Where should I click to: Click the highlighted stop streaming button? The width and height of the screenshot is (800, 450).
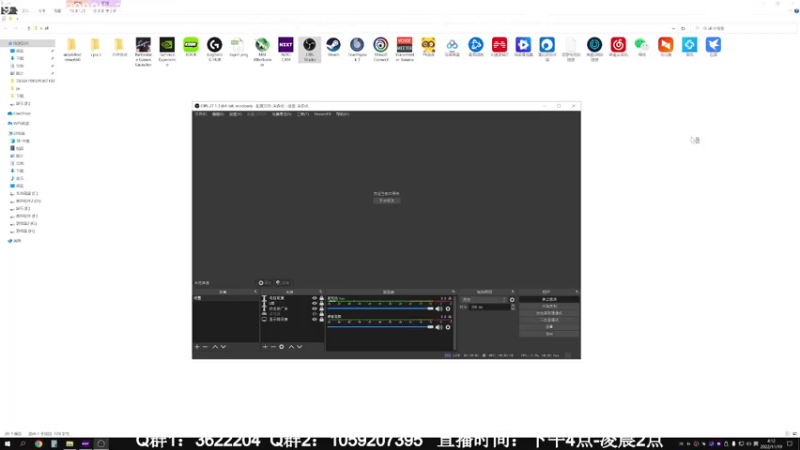(549, 299)
